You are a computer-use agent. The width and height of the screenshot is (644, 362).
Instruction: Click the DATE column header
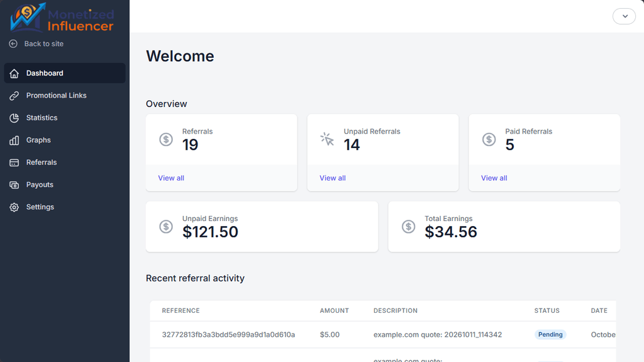[x=599, y=310]
